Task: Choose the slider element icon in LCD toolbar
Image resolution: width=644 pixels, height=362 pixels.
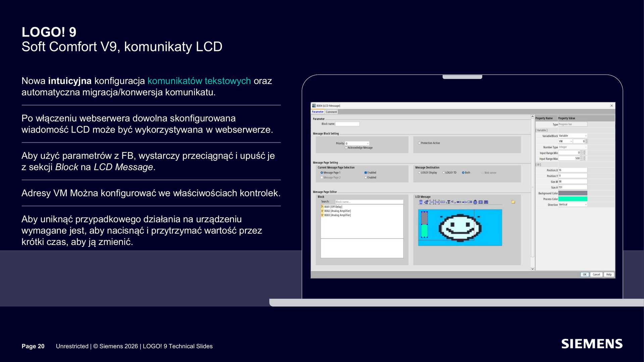Action: (x=464, y=202)
